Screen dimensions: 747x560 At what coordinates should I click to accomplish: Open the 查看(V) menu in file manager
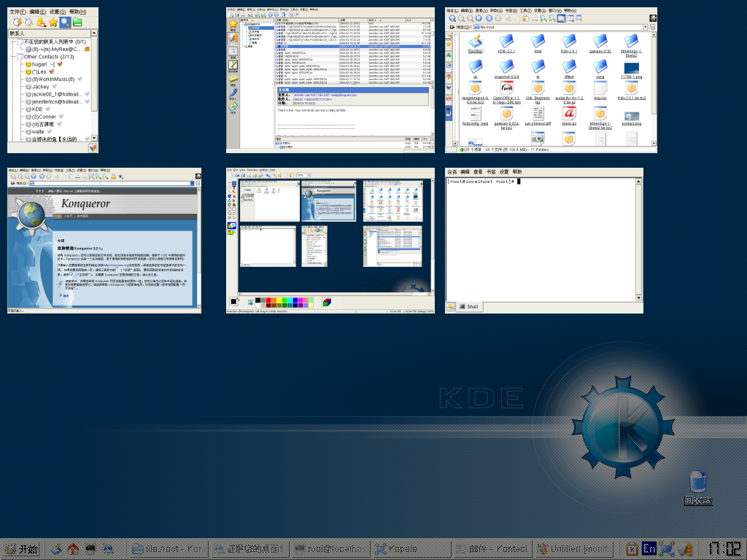(480, 10)
